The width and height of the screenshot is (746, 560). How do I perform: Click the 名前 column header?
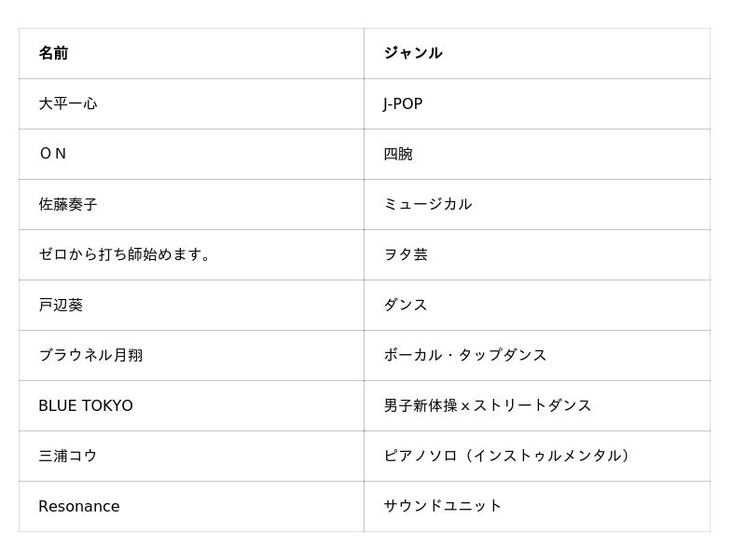[x=53, y=53]
